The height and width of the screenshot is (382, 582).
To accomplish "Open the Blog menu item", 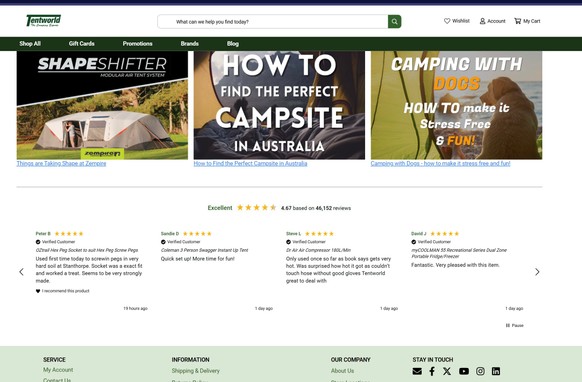I will (233, 43).
